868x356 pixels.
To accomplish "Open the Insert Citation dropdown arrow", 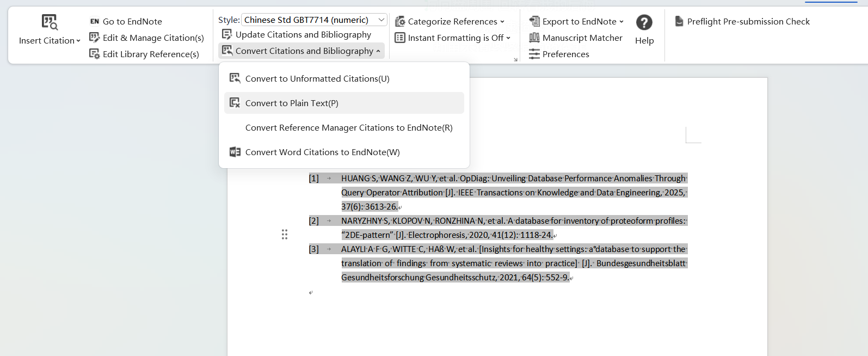I will click(x=78, y=41).
